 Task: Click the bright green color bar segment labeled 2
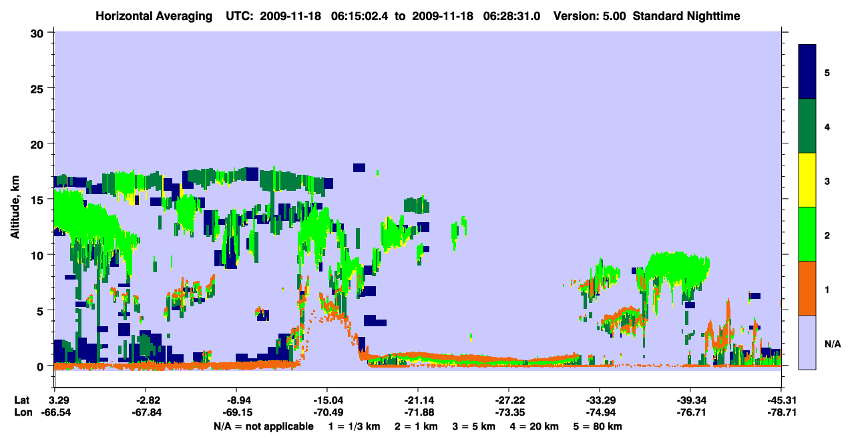tap(808, 234)
